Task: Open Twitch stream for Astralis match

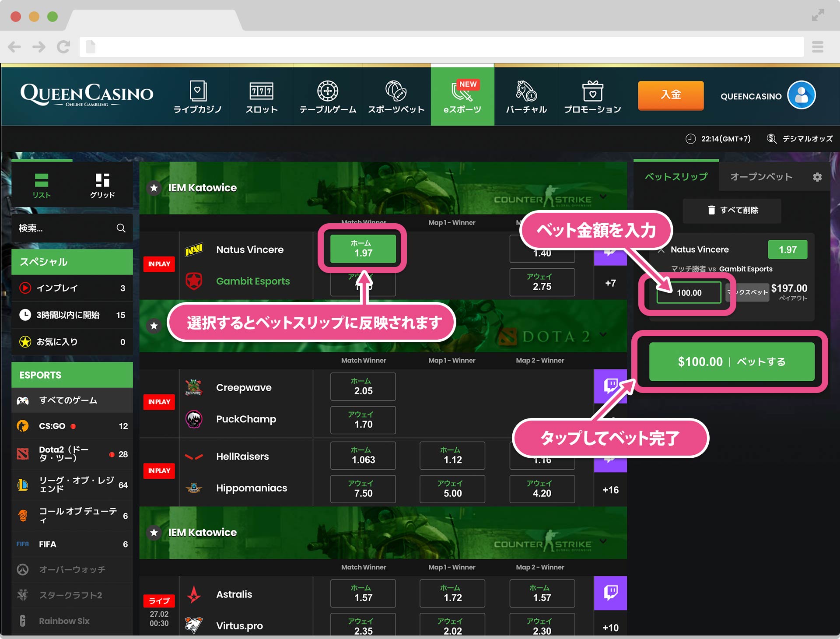Action: (610, 593)
